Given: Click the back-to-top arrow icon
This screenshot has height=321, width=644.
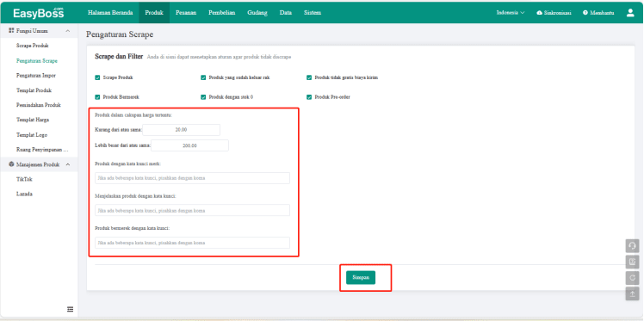Looking at the screenshot, I should (x=632, y=293).
